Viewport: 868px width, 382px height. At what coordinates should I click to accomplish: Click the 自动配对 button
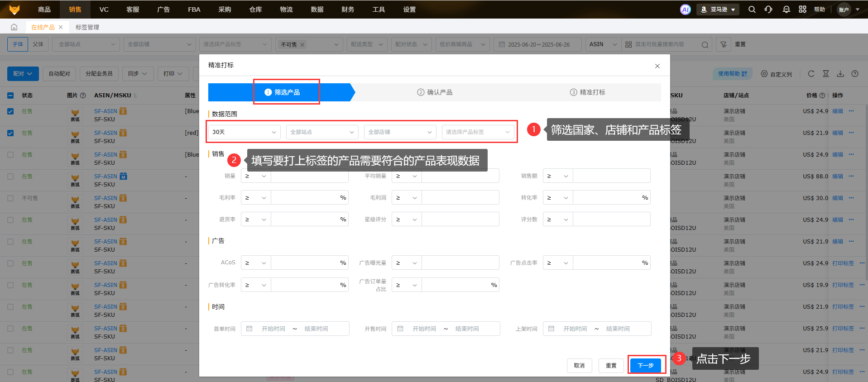tap(59, 74)
